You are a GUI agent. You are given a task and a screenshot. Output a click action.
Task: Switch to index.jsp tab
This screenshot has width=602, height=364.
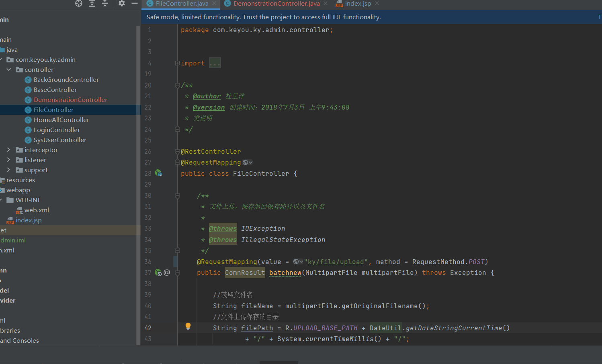pyautogui.click(x=358, y=4)
